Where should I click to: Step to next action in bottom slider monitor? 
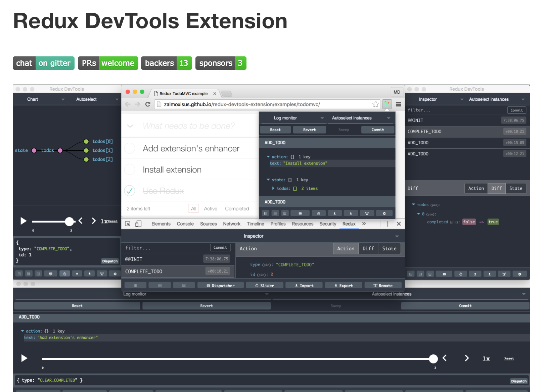tap(467, 358)
